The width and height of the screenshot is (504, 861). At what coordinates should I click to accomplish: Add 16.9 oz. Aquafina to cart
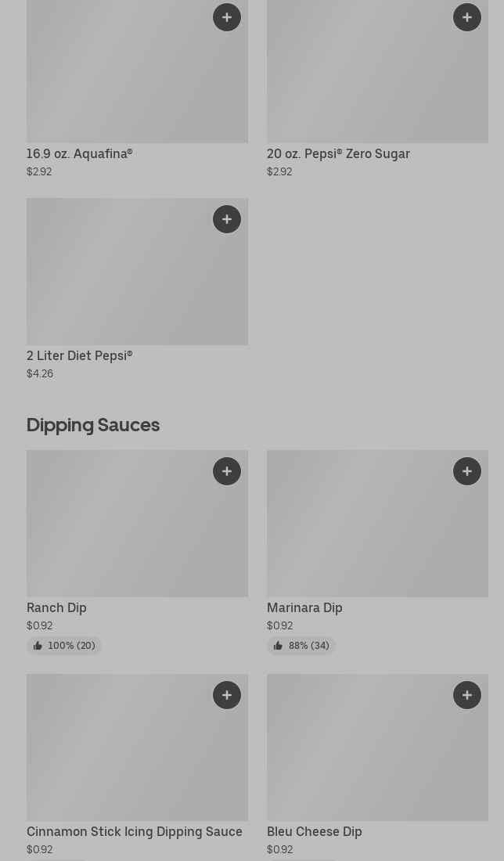[x=227, y=17]
